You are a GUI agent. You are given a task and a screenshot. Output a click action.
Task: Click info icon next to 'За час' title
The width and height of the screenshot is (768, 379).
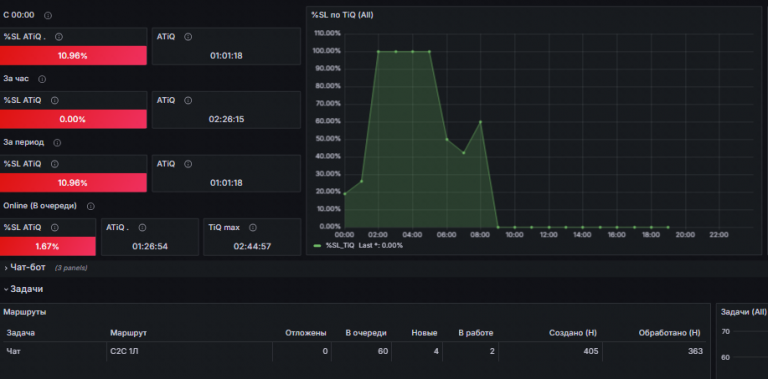click(42, 79)
